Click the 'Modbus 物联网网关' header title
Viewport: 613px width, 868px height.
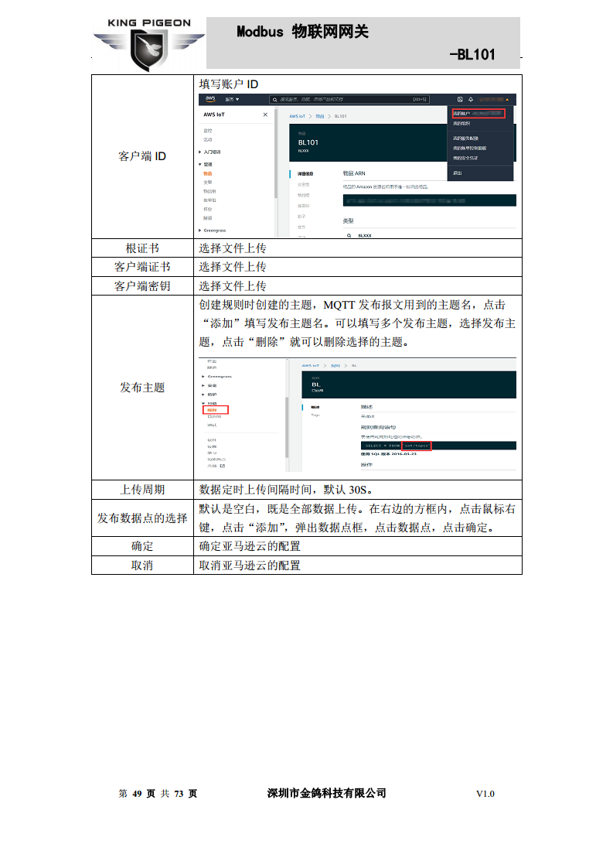point(302,32)
